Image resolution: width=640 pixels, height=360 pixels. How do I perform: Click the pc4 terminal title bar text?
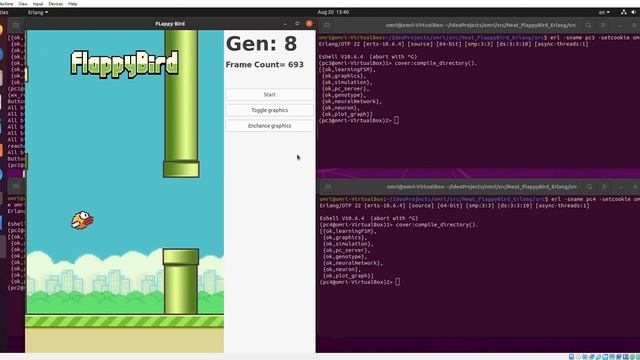coord(482,187)
